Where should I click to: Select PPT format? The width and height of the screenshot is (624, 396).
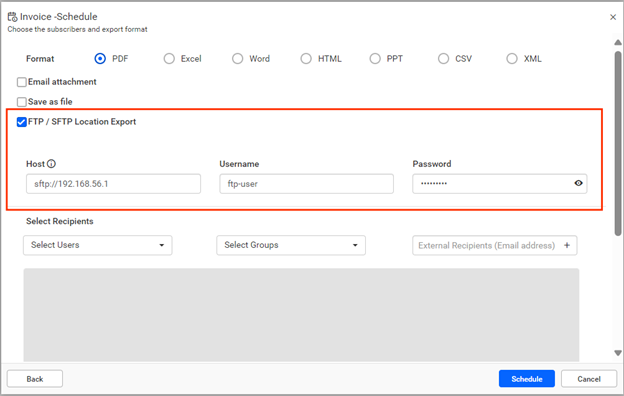[x=375, y=59]
